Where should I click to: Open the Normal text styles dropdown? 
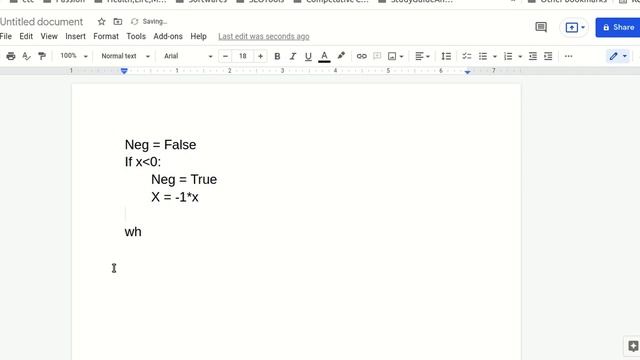tap(125, 56)
